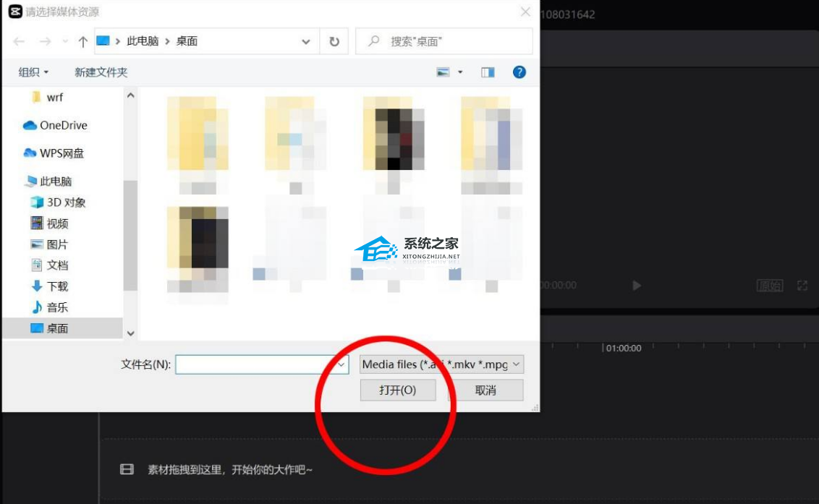The height and width of the screenshot is (504, 819).
Task: Open the 图片 folder in the sidebar
Action: pos(50,244)
